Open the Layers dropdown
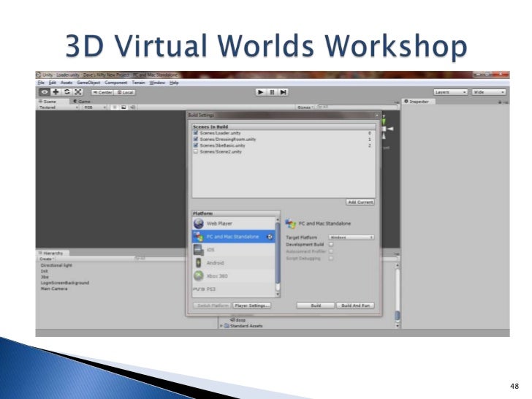 click(450, 92)
